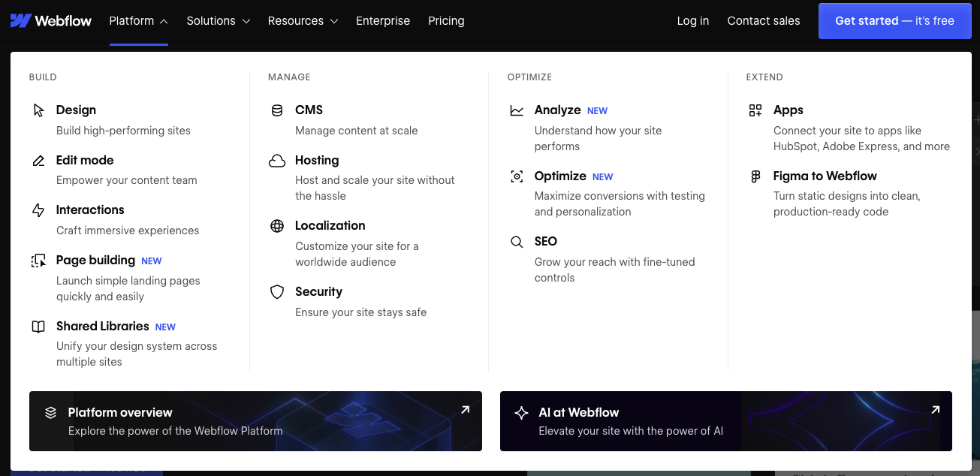
Task: Click the NEW badge next to Shared Libraries
Action: [x=165, y=327]
